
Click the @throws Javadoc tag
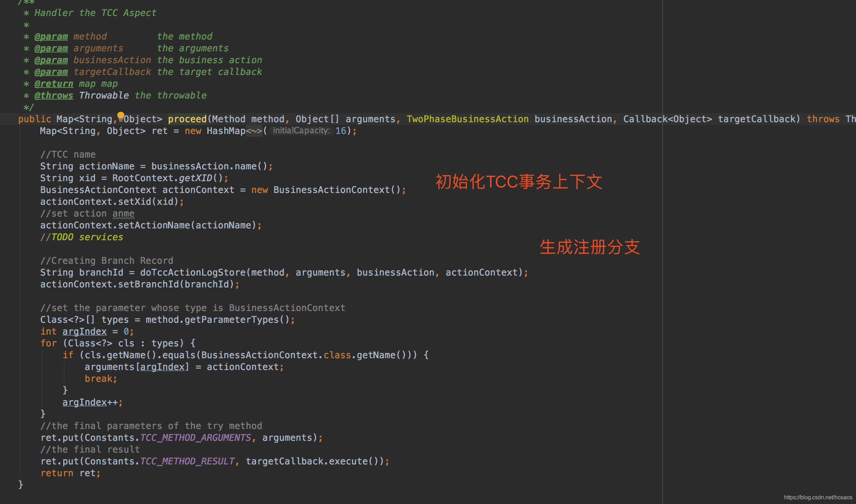click(x=54, y=95)
